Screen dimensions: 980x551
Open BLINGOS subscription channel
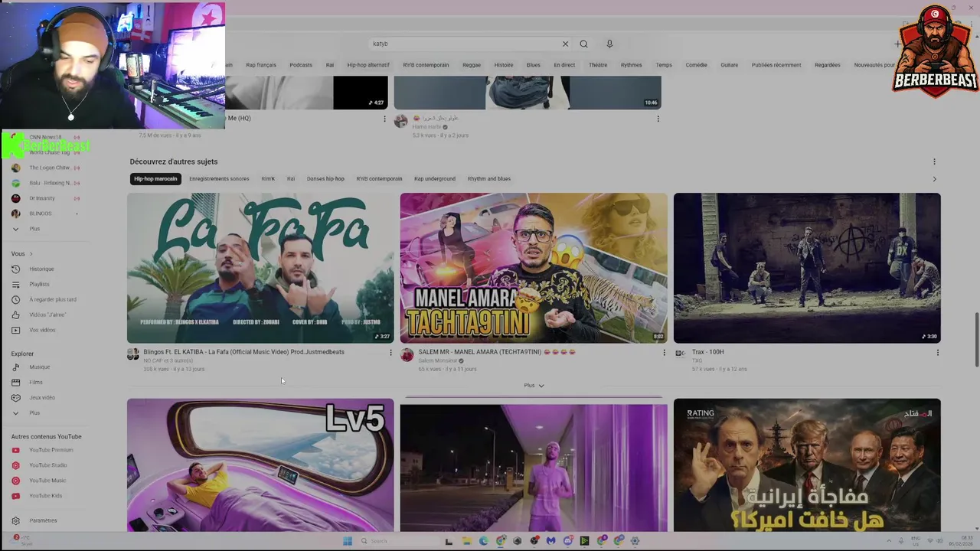coord(43,214)
